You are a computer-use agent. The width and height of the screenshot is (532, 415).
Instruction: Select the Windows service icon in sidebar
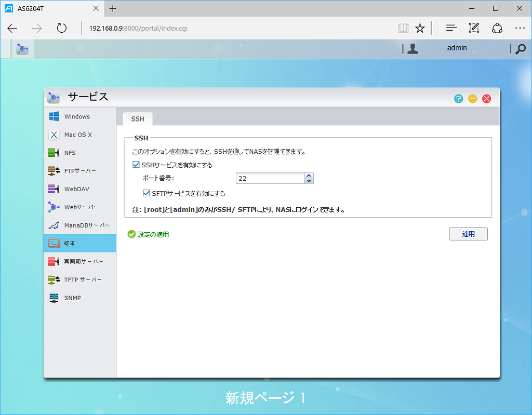tap(54, 116)
